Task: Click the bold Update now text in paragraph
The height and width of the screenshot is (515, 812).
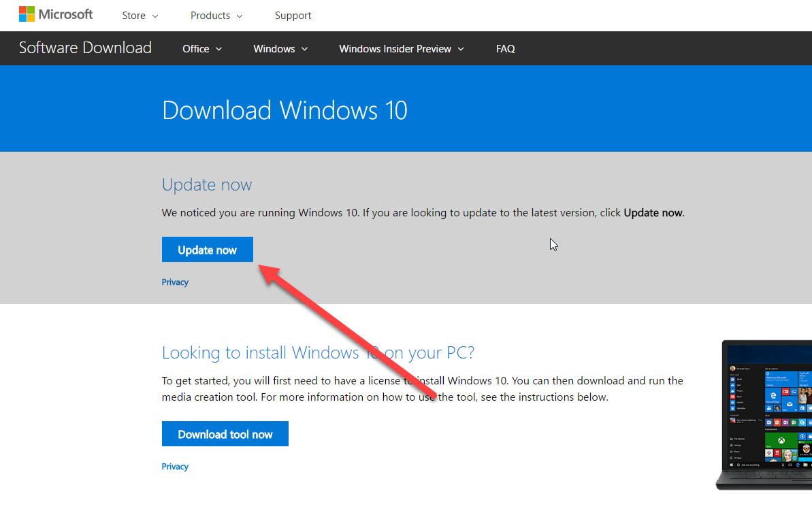Action: pos(653,213)
